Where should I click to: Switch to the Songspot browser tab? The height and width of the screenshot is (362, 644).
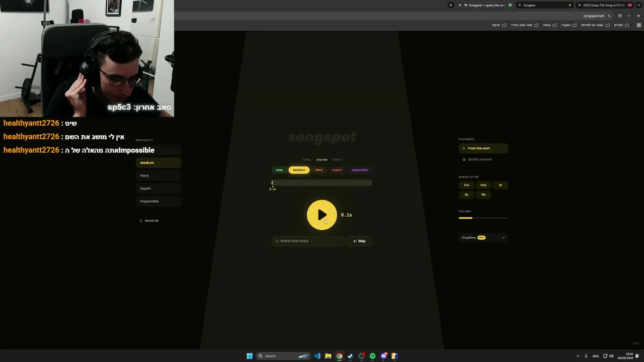tap(486, 5)
